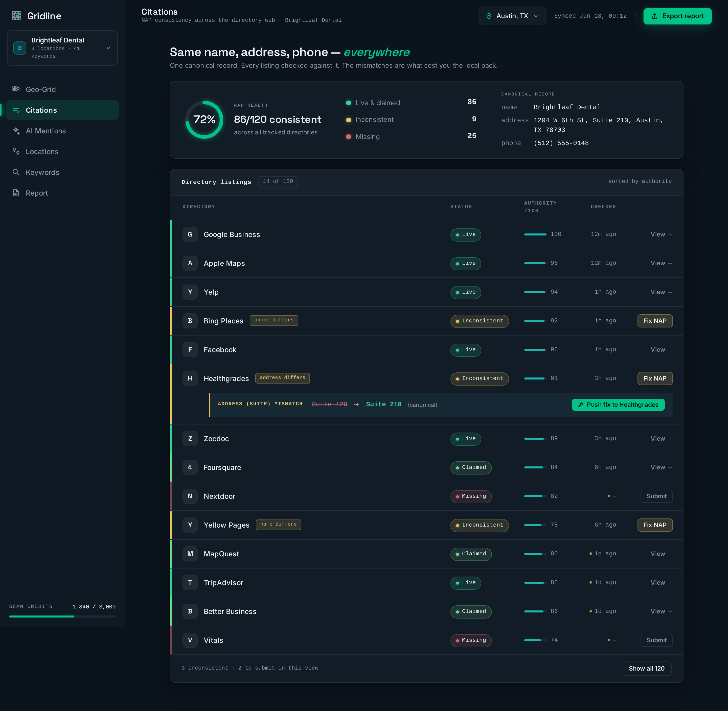Click the Geo-Grid sidebar icon
Viewport: 728px width, 711px height.
(16, 88)
